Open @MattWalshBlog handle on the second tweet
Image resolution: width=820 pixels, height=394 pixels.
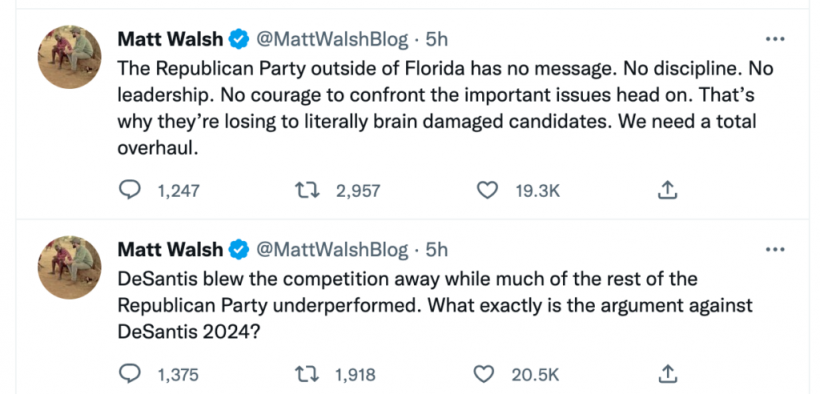332,250
